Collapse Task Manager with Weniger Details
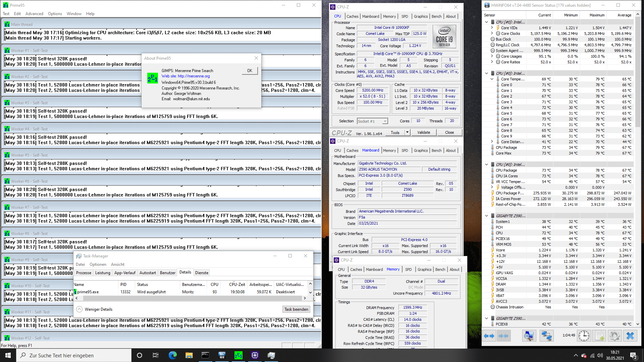The image size is (644, 362). click(x=94, y=309)
